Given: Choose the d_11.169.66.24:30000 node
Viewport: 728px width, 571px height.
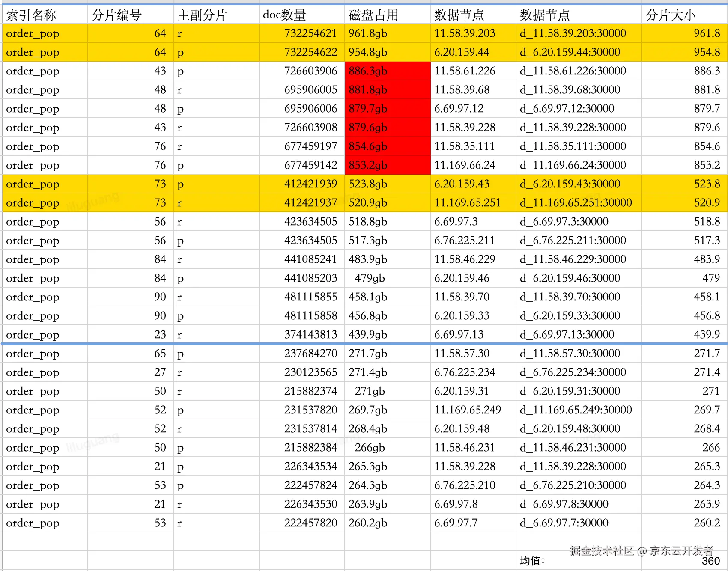Looking at the screenshot, I should pos(579,165).
